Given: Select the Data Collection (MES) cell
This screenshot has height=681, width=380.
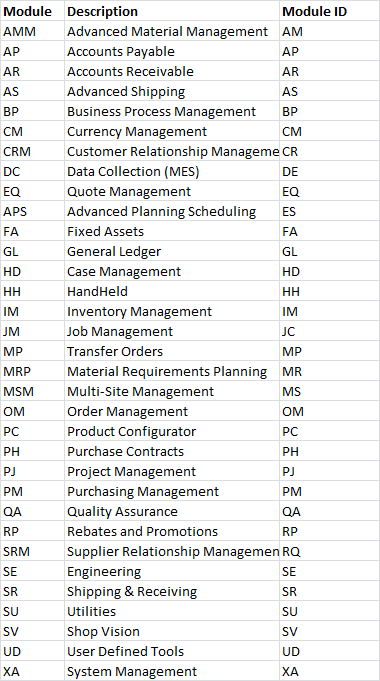Looking at the screenshot, I should coord(172,171).
